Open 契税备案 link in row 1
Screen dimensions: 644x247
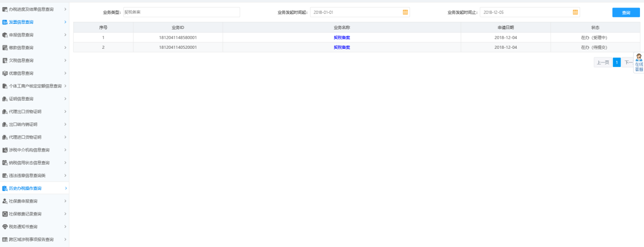342,37
